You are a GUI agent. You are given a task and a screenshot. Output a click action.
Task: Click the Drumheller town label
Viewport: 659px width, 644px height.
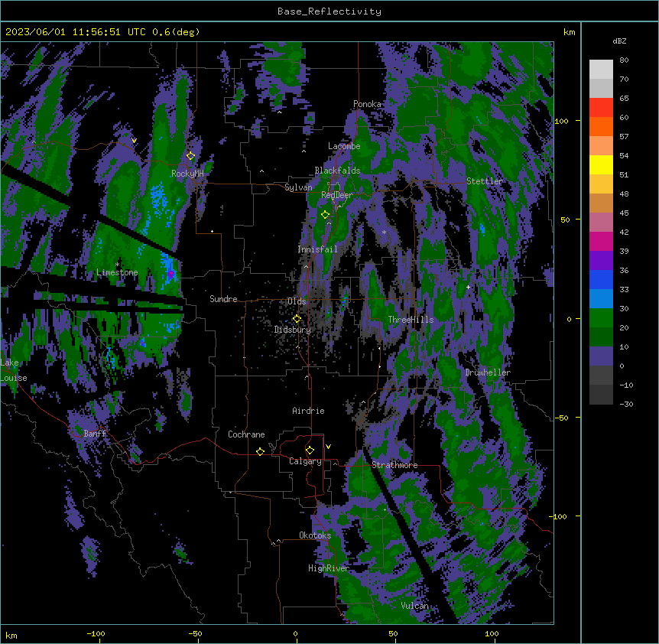tap(488, 372)
